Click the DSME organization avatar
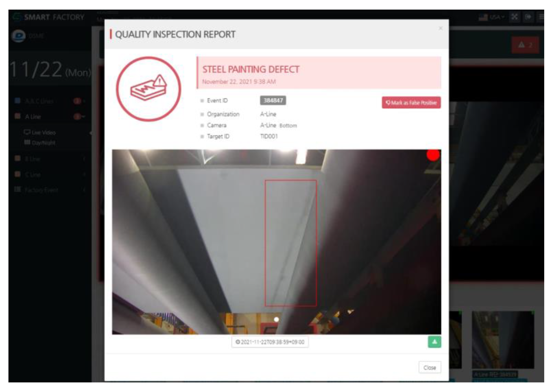Viewport: 557px width, 392px height. 18,36
